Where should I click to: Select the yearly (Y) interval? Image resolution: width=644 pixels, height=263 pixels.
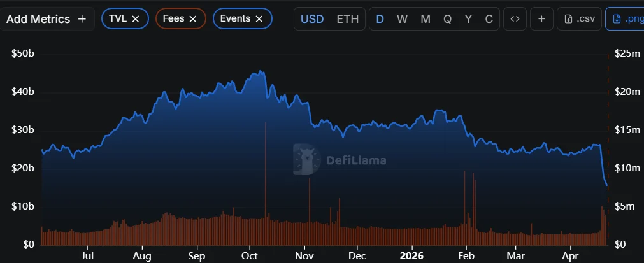tap(468, 18)
